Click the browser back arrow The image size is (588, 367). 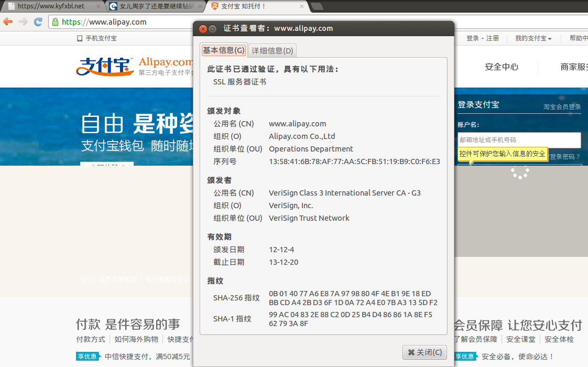click(8, 22)
